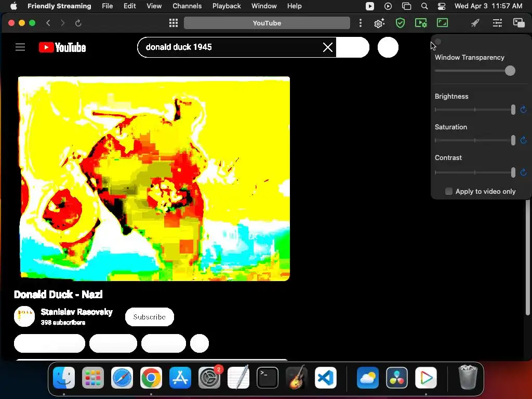Open Launchpad from the Dock
The height and width of the screenshot is (399, 532).
[x=93, y=377]
